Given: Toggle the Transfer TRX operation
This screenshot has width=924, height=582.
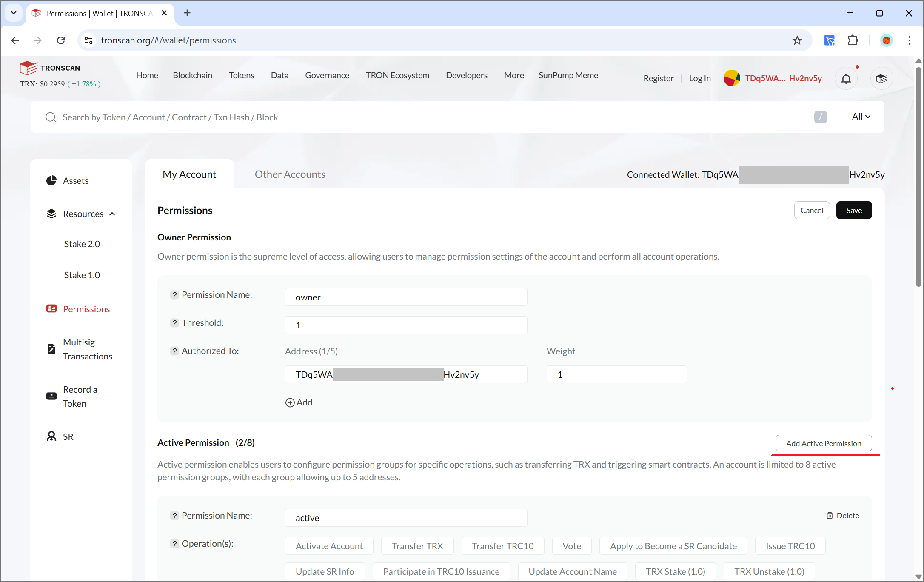Looking at the screenshot, I should [417, 546].
